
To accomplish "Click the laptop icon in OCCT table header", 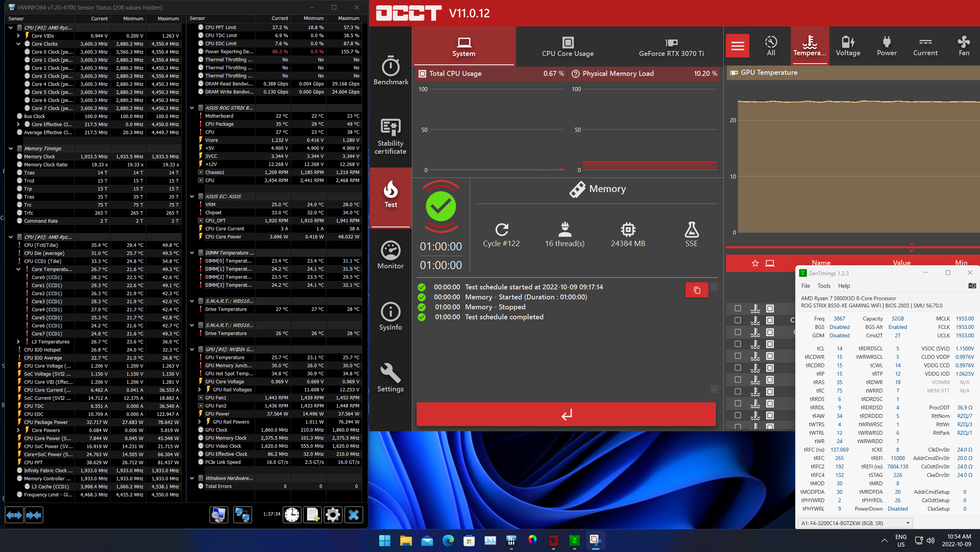I will 770,263.
